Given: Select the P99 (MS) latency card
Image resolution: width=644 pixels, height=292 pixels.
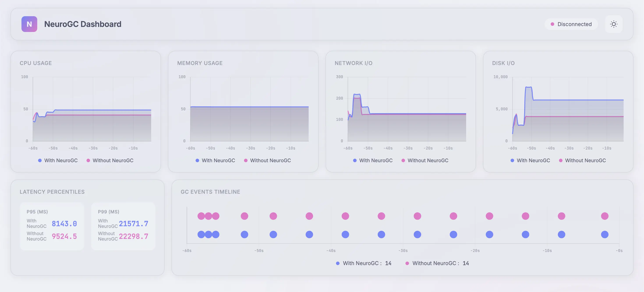Looking at the screenshot, I should (123, 226).
